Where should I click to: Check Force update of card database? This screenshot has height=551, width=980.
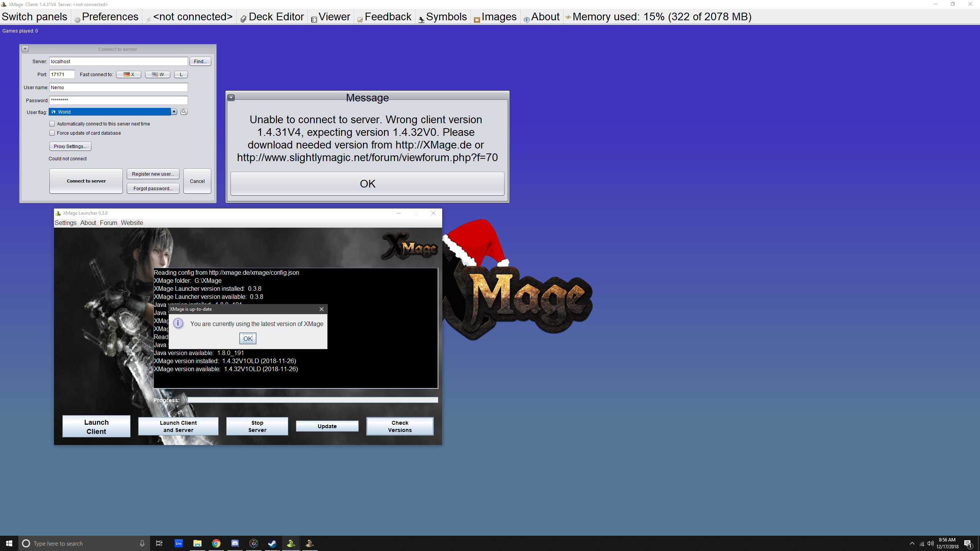click(52, 133)
